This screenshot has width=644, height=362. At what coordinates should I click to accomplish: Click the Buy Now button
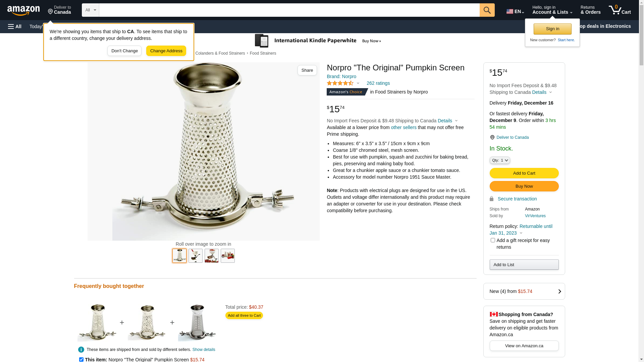[524, 186]
